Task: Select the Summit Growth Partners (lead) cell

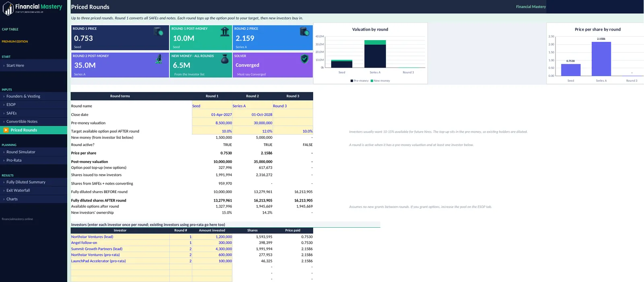Action: [120, 249]
